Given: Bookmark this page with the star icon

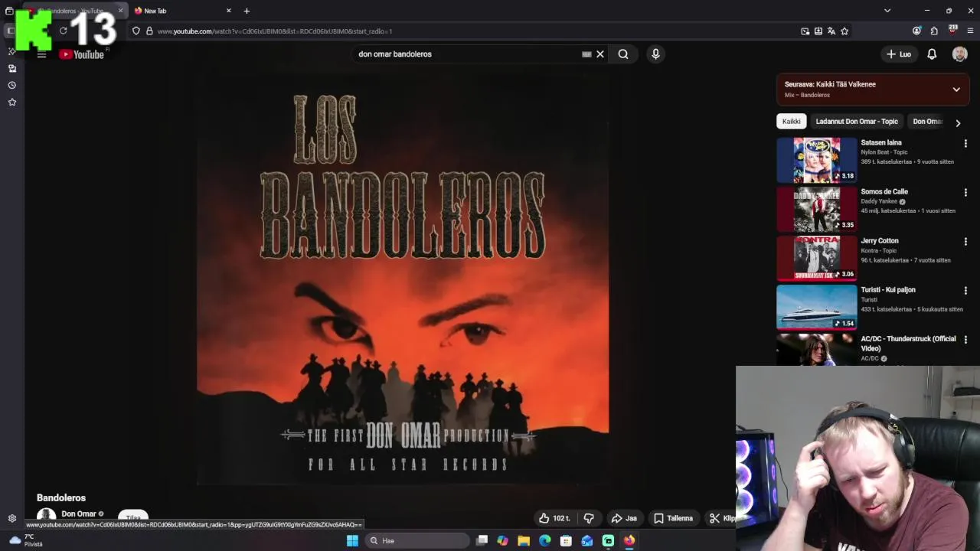Looking at the screenshot, I should point(844,31).
